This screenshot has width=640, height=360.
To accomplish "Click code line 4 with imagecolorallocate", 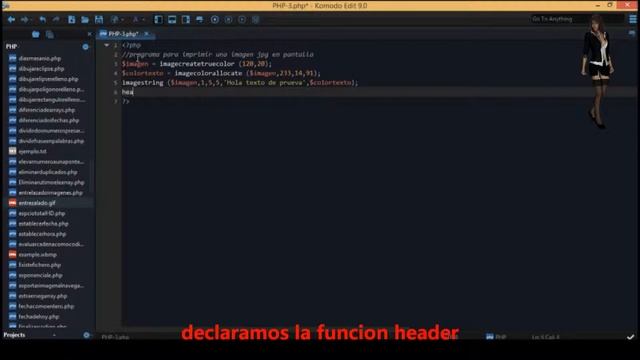I will [221, 73].
